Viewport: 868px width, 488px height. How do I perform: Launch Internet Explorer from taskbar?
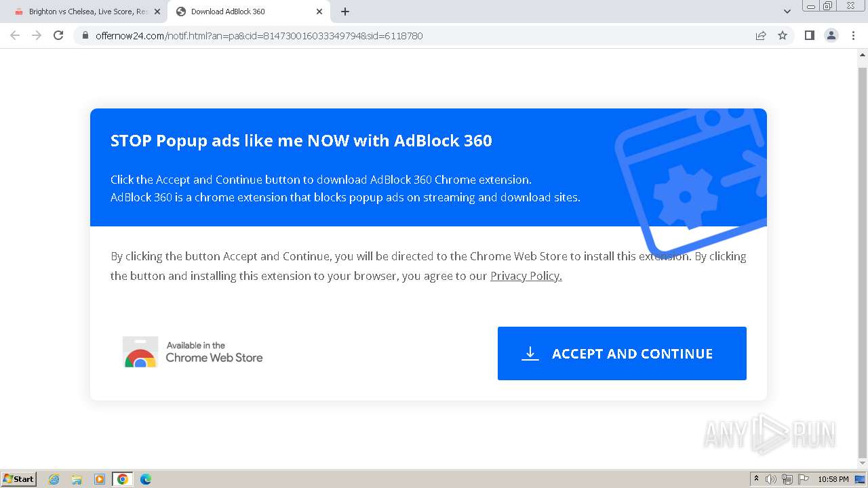54,479
